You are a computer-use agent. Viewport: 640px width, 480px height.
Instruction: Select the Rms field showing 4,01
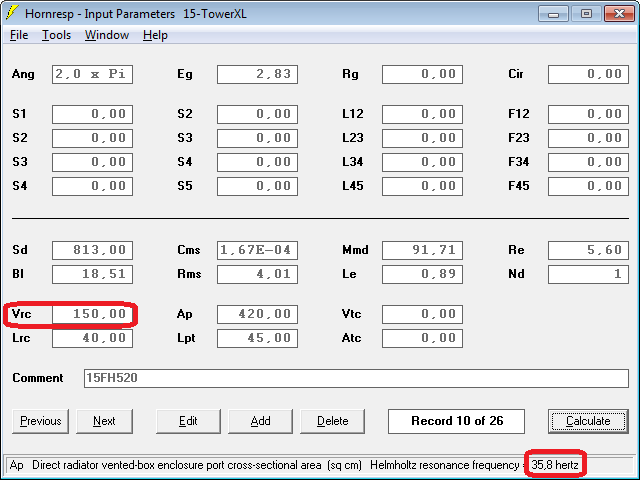pyautogui.click(x=258, y=274)
